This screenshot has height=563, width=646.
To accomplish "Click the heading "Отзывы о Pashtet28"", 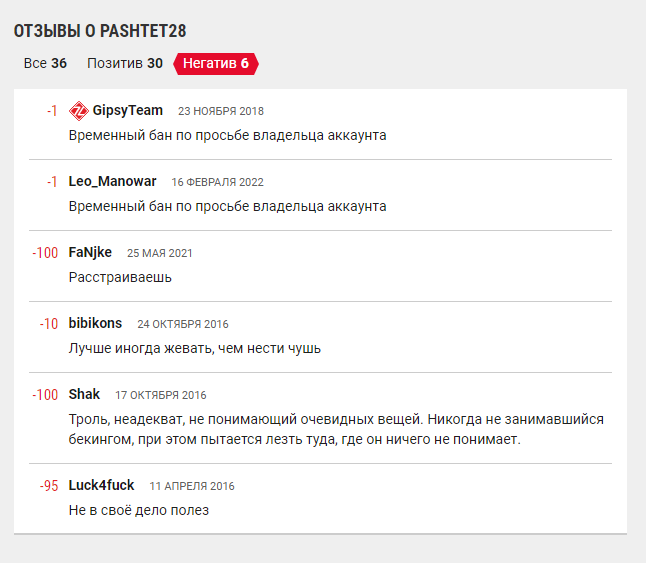I will pyautogui.click(x=100, y=31).
